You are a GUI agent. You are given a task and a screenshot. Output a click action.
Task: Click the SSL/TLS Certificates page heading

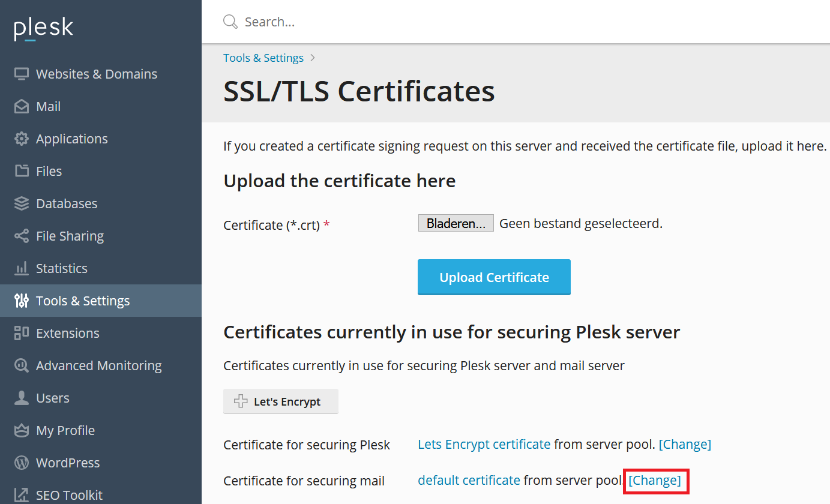point(359,92)
